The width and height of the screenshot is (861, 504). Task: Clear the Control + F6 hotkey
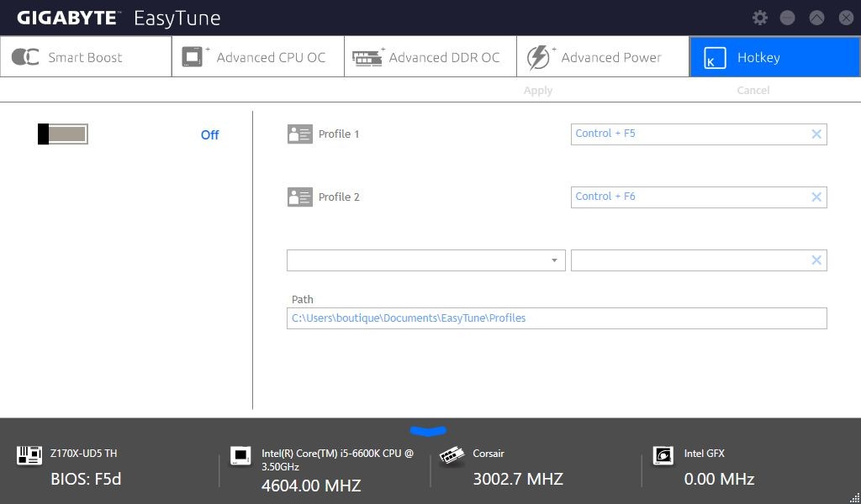pos(816,197)
